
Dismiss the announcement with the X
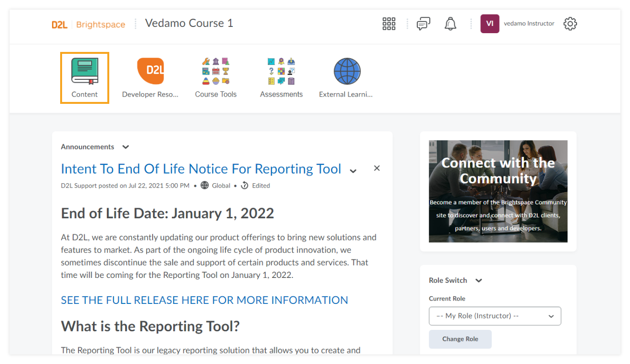tap(377, 168)
